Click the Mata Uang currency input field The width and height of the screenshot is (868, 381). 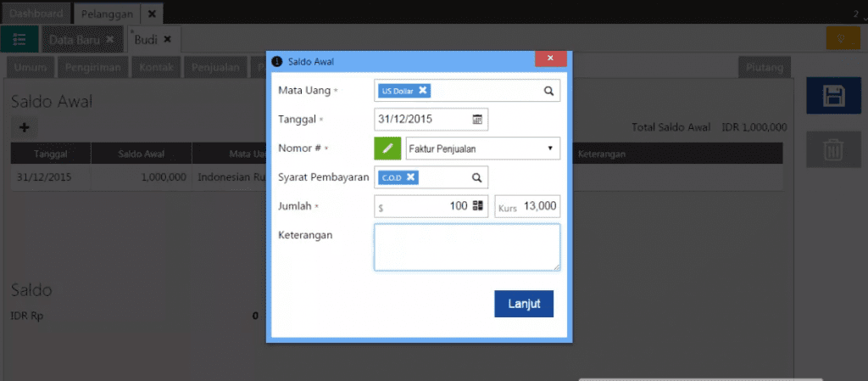[467, 91]
